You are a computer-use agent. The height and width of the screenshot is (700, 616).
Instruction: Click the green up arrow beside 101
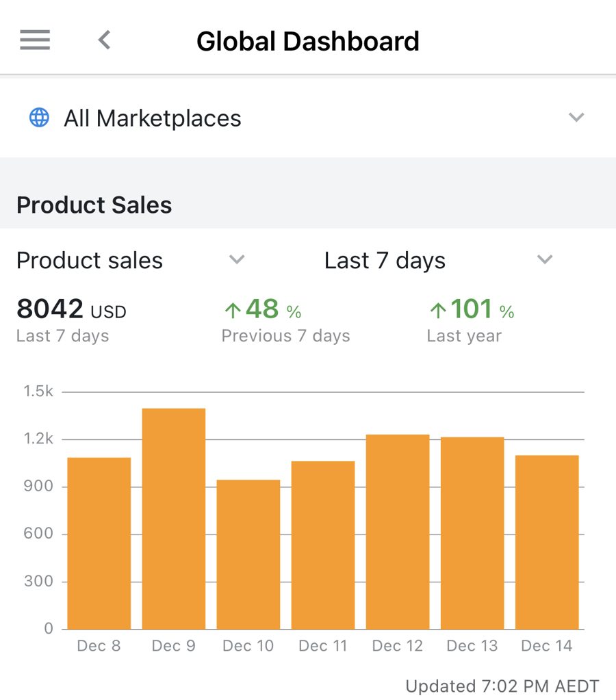coord(438,310)
